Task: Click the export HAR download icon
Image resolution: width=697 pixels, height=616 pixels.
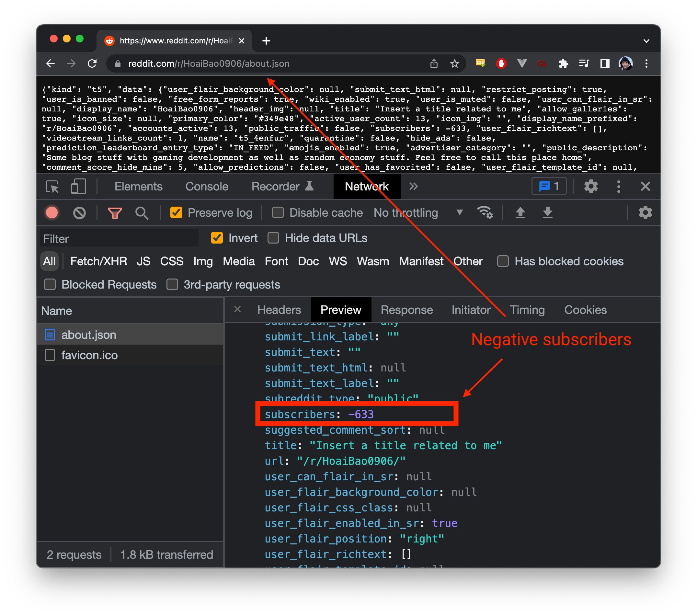Action: point(547,213)
